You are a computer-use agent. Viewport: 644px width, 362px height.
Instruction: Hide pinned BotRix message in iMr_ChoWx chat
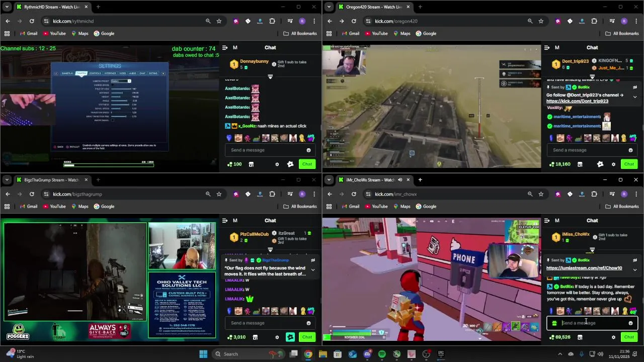[635, 260]
